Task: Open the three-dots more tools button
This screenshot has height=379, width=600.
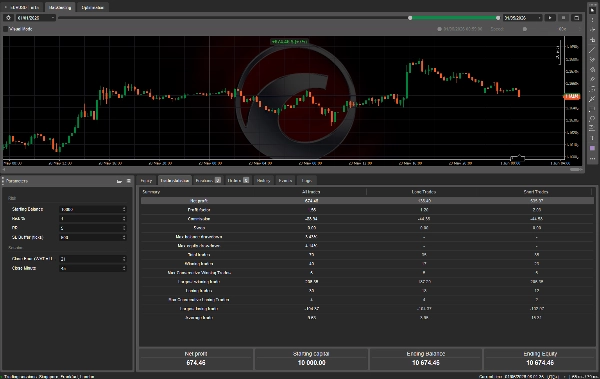Action: click(592, 158)
